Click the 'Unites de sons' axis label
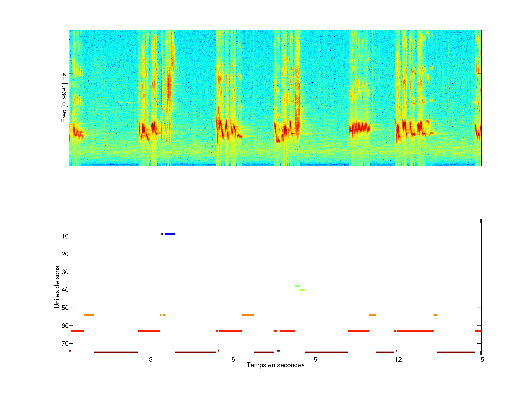This screenshot has width=532, height=399. (57, 287)
